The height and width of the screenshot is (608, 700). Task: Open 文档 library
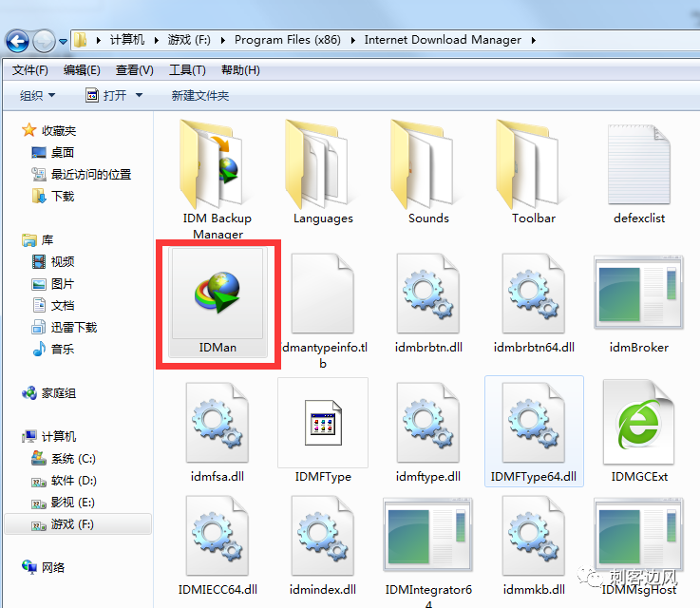pyautogui.click(x=52, y=306)
